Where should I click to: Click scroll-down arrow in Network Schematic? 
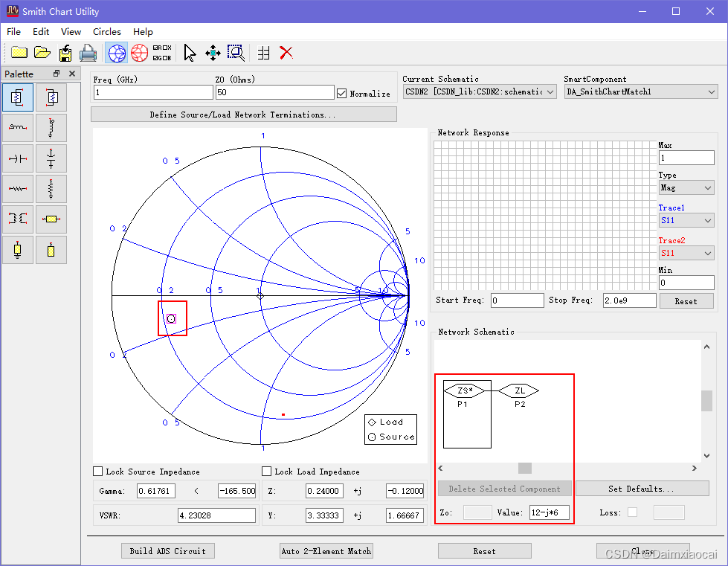pos(706,455)
